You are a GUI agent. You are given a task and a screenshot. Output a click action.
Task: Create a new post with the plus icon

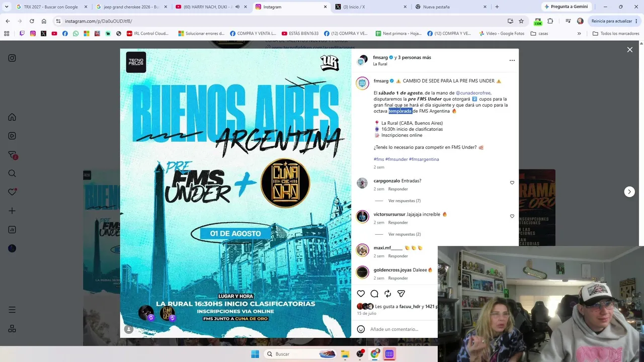pos(12,211)
